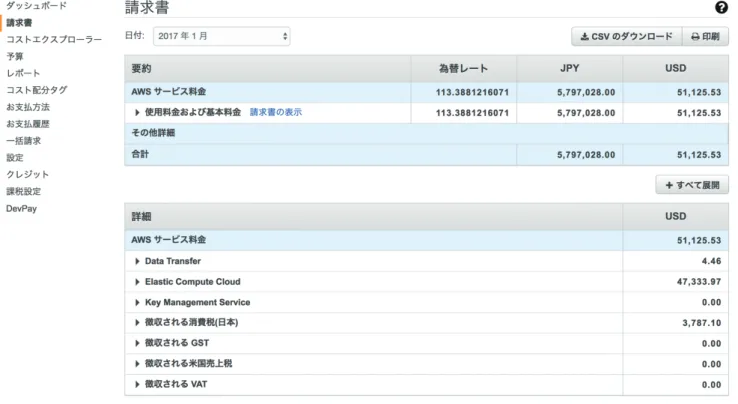738x404 pixels.
Task: Expand the Data Transfer row
Action: click(x=137, y=261)
